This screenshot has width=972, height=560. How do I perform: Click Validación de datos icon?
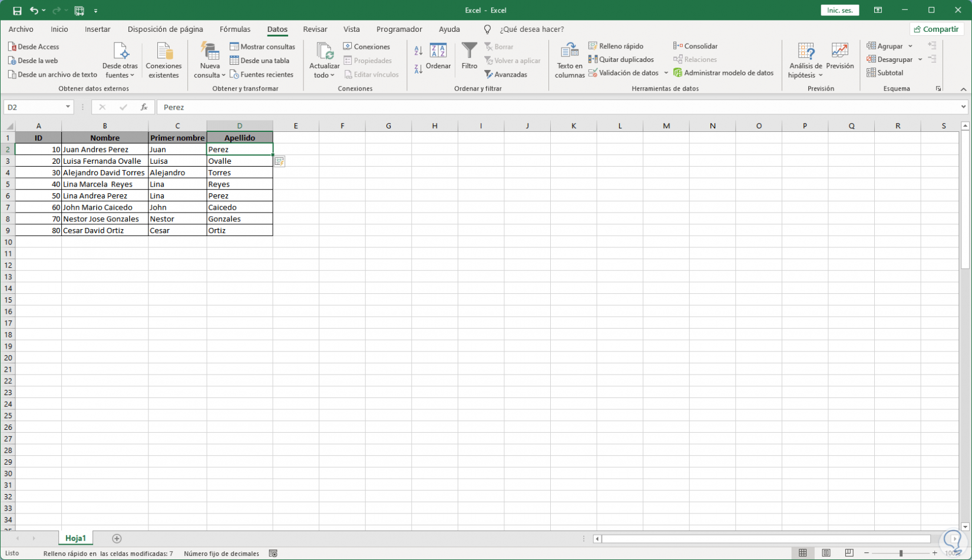click(x=593, y=73)
